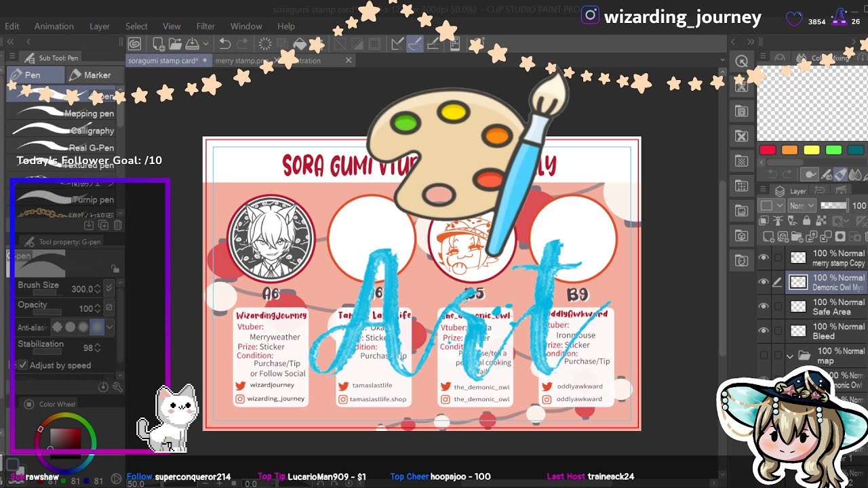Screen dimensions: 868x488
Task: Hide the Bleed layer
Action: [764, 331]
